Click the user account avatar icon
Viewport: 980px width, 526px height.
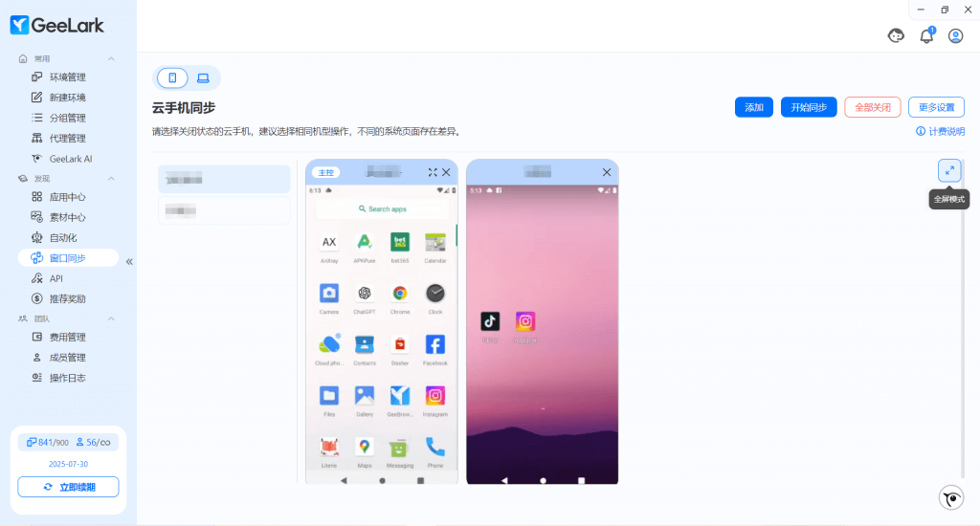tap(955, 35)
